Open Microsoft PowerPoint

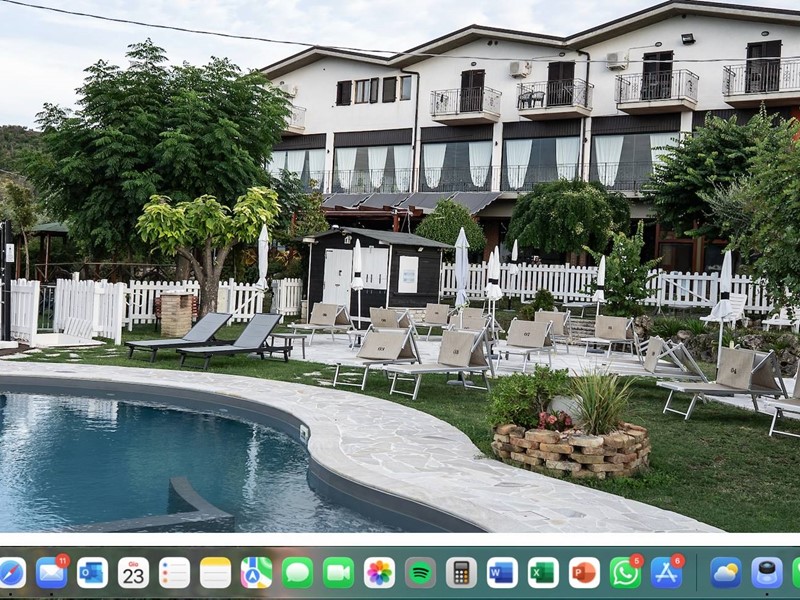(584, 573)
